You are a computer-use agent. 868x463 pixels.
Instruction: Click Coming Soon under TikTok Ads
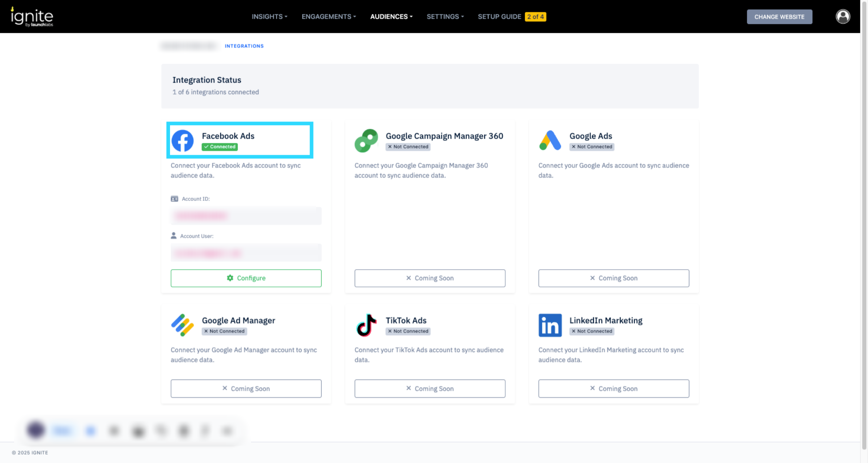pyautogui.click(x=430, y=388)
